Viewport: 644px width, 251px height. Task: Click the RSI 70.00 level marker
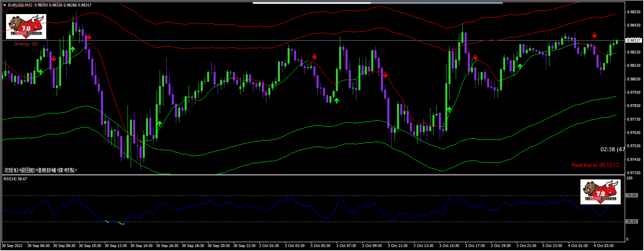pos(632,195)
